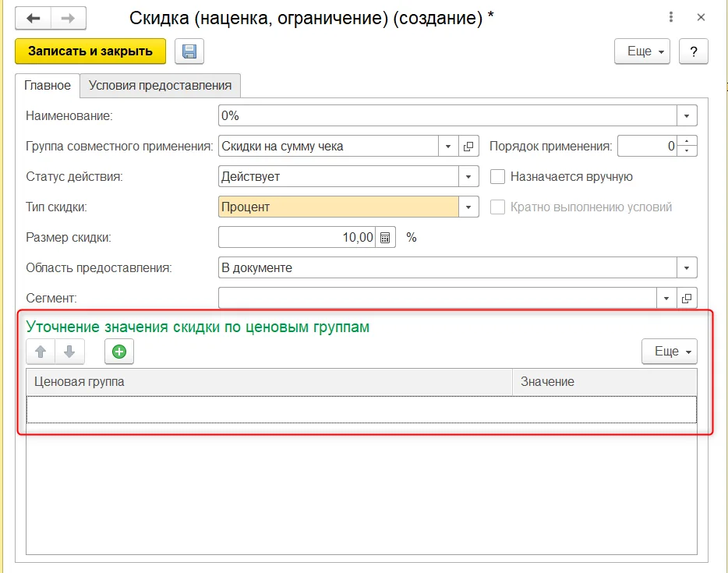Expand the Наименование dropdown
The height and width of the screenshot is (573, 728).
tap(687, 115)
